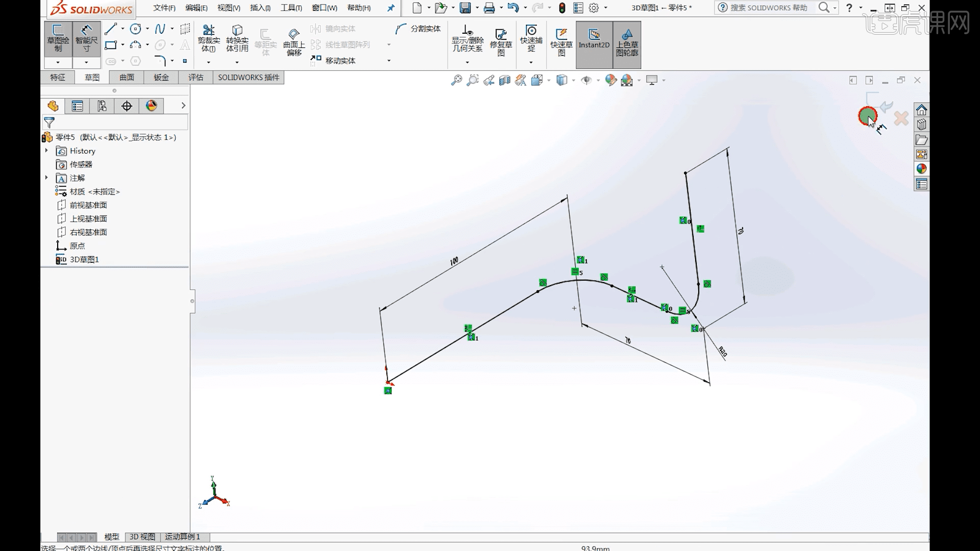
Task: Toggle Shaded Sketch Contours (上色草图轮廓)
Action: click(627, 41)
